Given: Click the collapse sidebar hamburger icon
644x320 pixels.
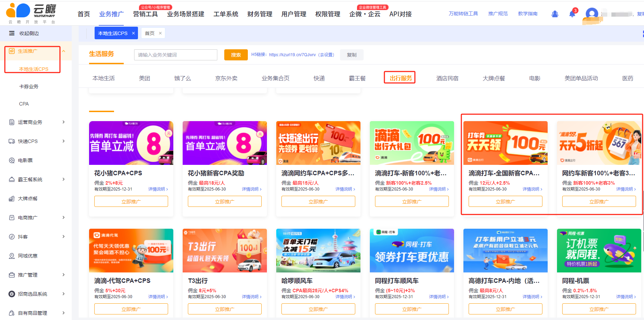Looking at the screenshot, I should pyautogui.click(x=12, y=33).
